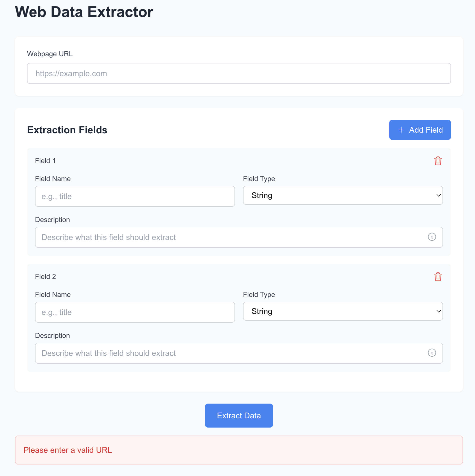Click the Web Data Extractor title
Image resolution: width=475 pixels, height=476 pixels.
[84, 12]
